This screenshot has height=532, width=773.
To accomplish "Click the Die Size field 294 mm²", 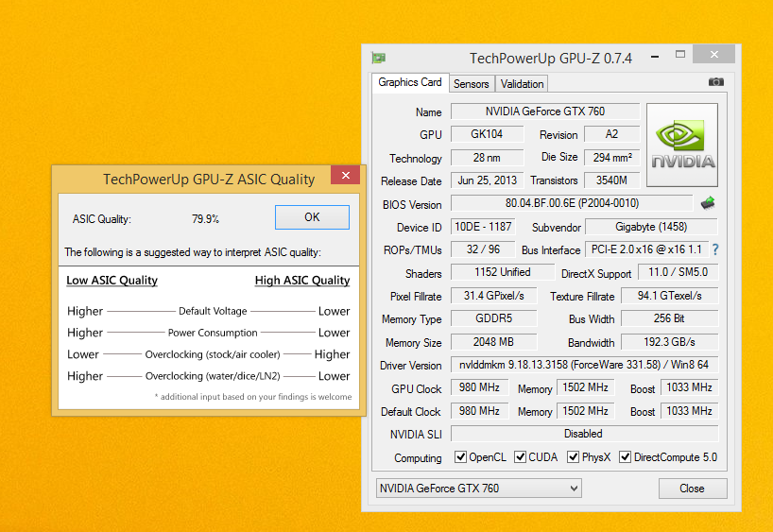I will [x=611, y=158].
